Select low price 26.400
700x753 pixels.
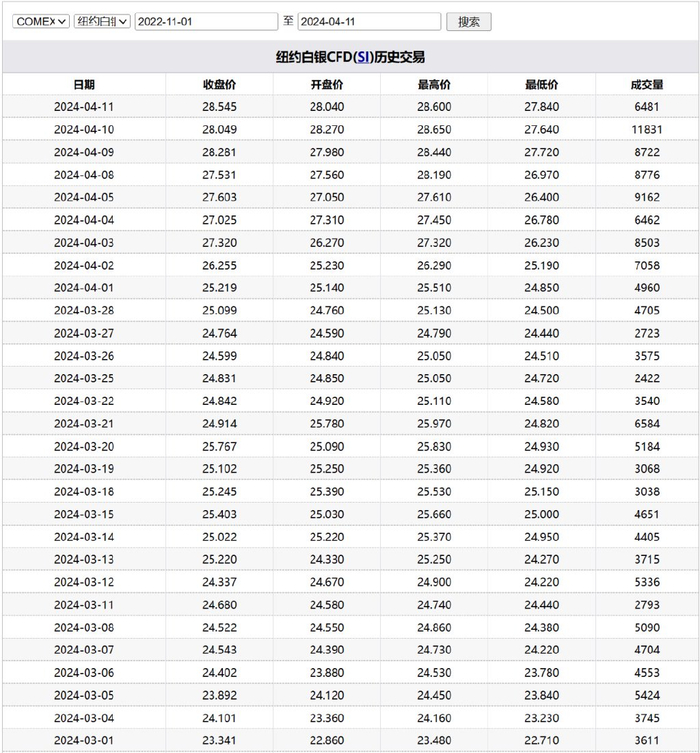point(542,197)
